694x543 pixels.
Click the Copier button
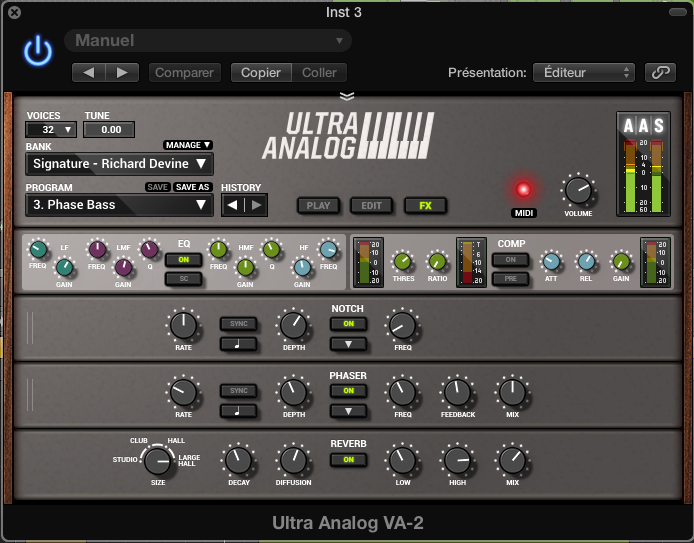(x=261, y=73)
